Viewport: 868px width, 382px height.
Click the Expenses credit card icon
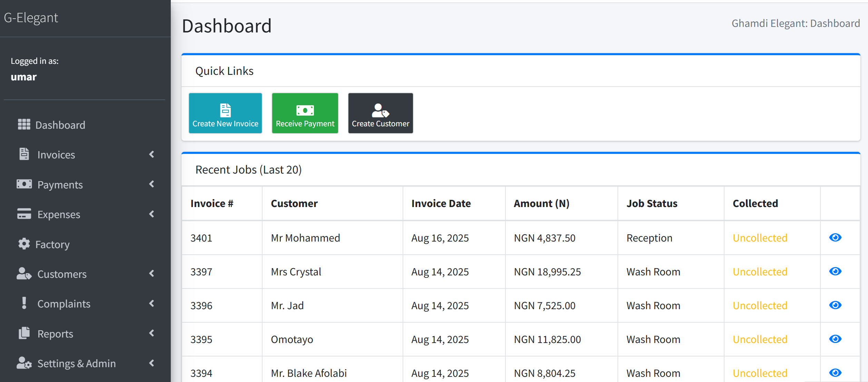24,214
